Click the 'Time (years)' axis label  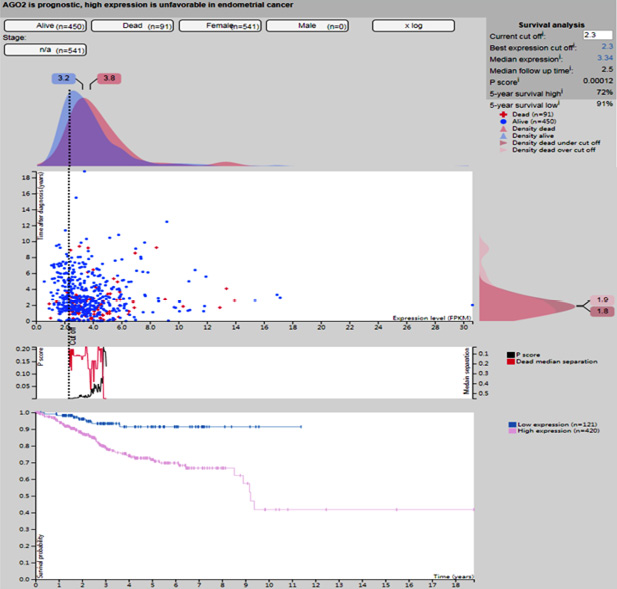tap(453, 576)
